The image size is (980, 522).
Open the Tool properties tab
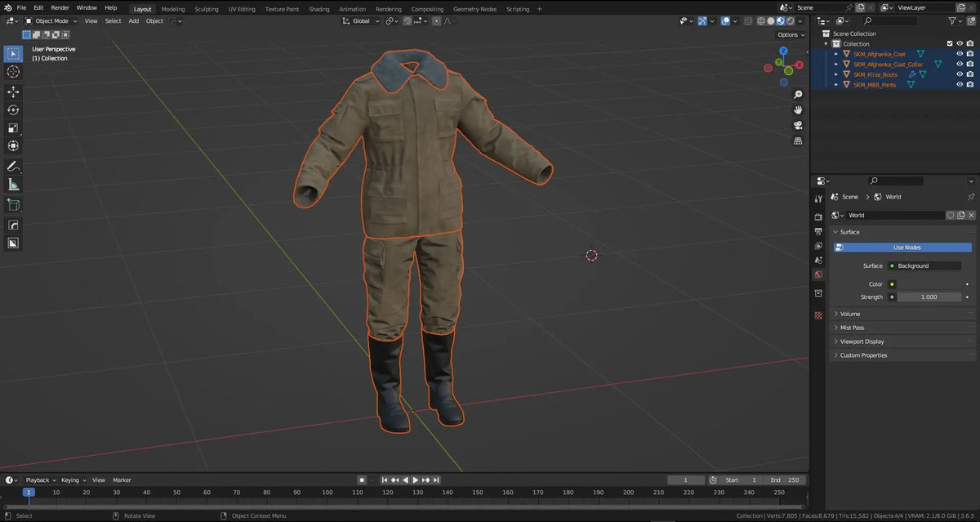click(x=818, y=199)
